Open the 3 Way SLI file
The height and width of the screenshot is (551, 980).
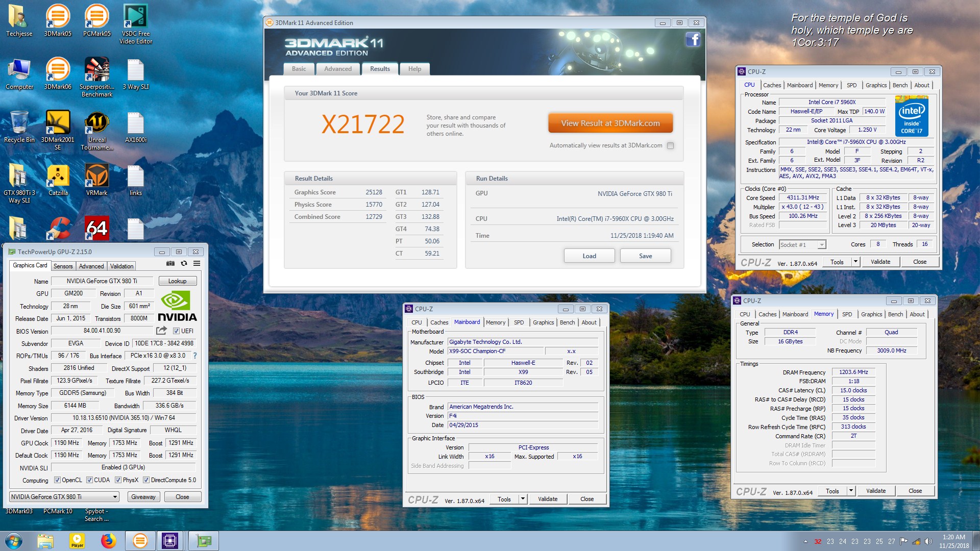[x=135, y=74]
